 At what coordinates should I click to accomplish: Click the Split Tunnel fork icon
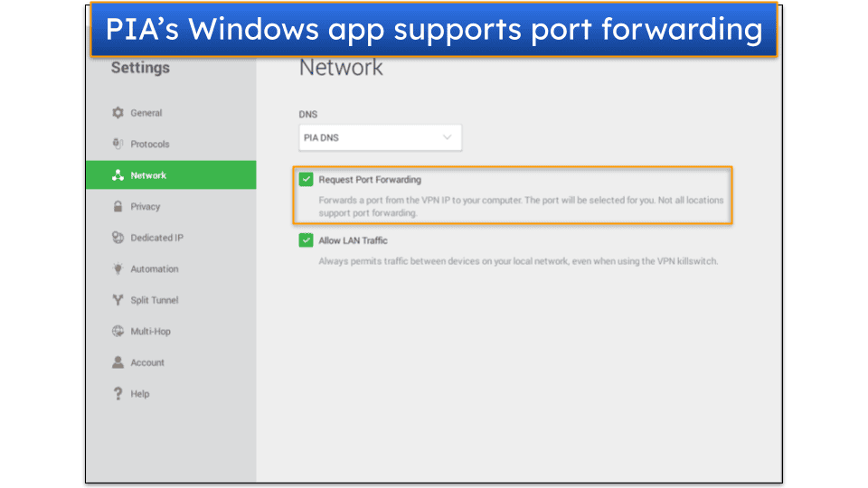click(118, 300)
